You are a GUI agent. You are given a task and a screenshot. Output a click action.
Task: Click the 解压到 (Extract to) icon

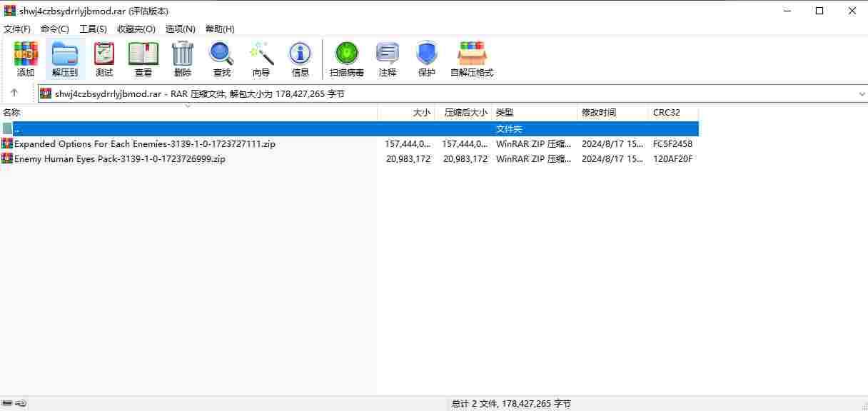pos(65,59)
